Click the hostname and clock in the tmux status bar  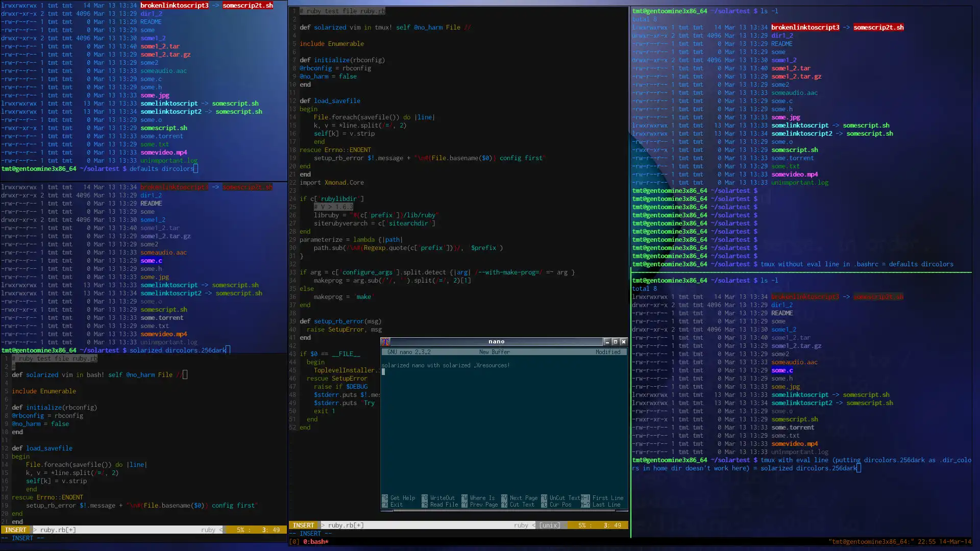(x=900, y=542)
